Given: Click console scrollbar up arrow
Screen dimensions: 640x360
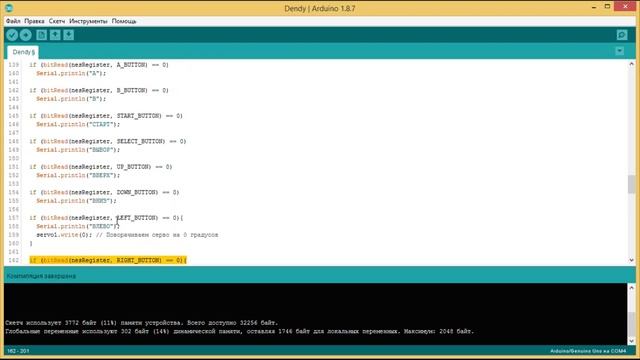Looking at the screenshot, I should coord(631,288).
